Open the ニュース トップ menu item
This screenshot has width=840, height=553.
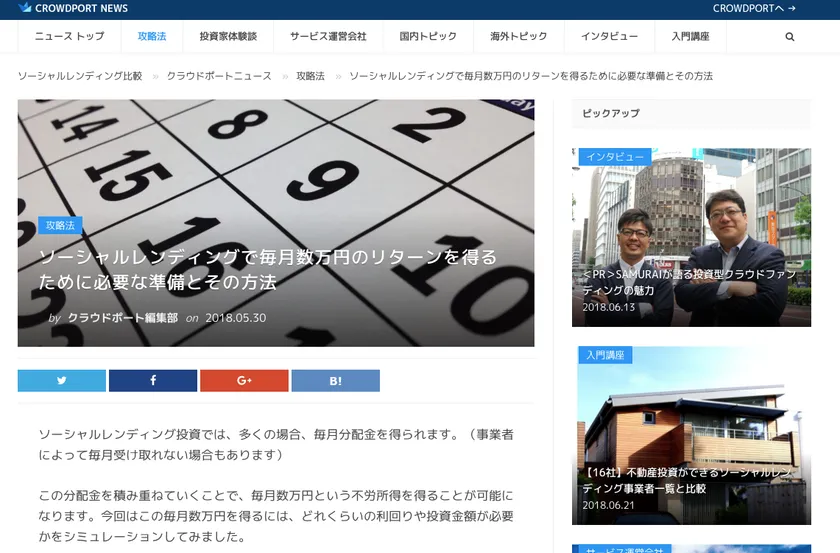click(x=70, y=36)
